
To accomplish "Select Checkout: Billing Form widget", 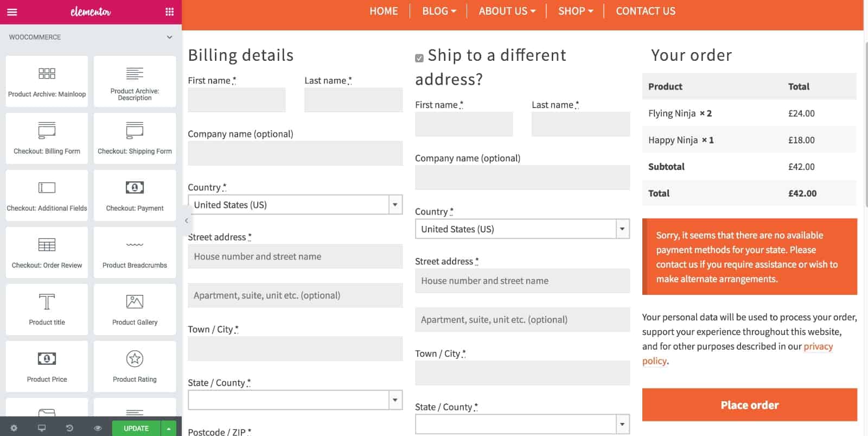I will click(x=47, y=138).
